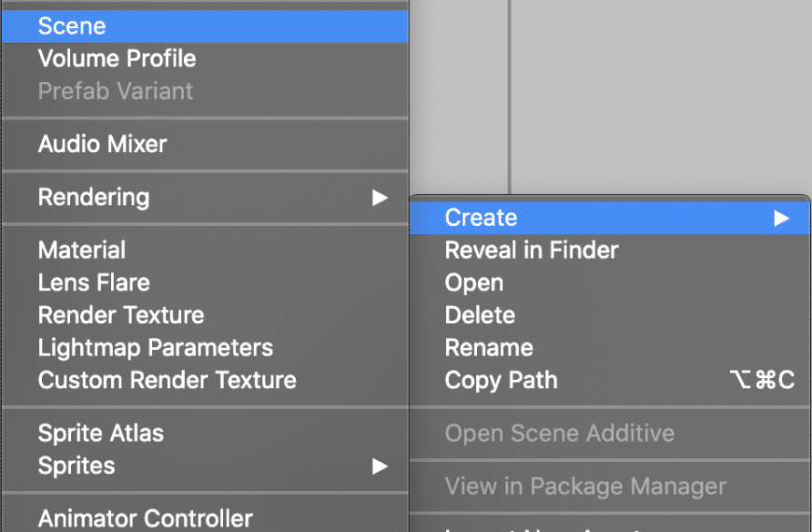The height and width of the screenshot is (532, 812).
Task: Choose the Volume Profile menu entry
Action: 205,59
